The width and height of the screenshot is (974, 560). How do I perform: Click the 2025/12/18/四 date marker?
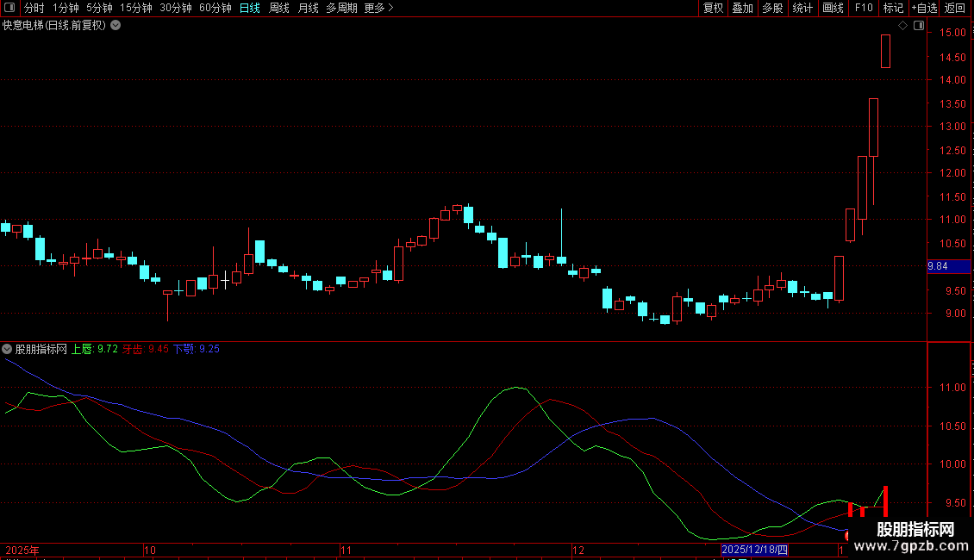(755, 550)
